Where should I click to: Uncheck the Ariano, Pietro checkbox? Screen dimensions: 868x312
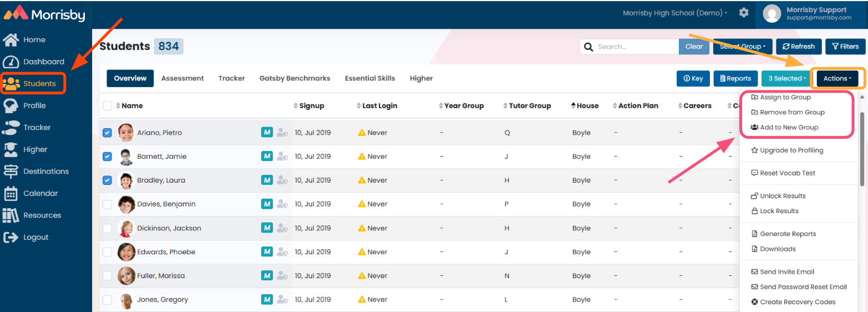coord(108,133)
